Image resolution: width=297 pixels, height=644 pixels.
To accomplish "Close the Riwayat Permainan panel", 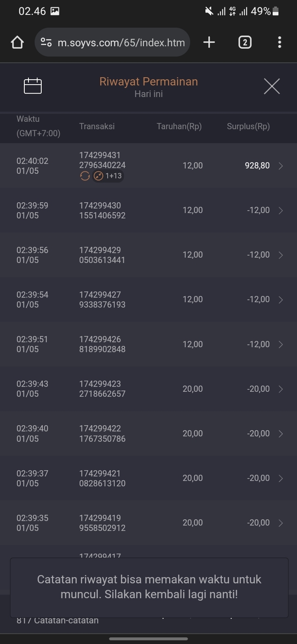I will click(x=272, y=86).
